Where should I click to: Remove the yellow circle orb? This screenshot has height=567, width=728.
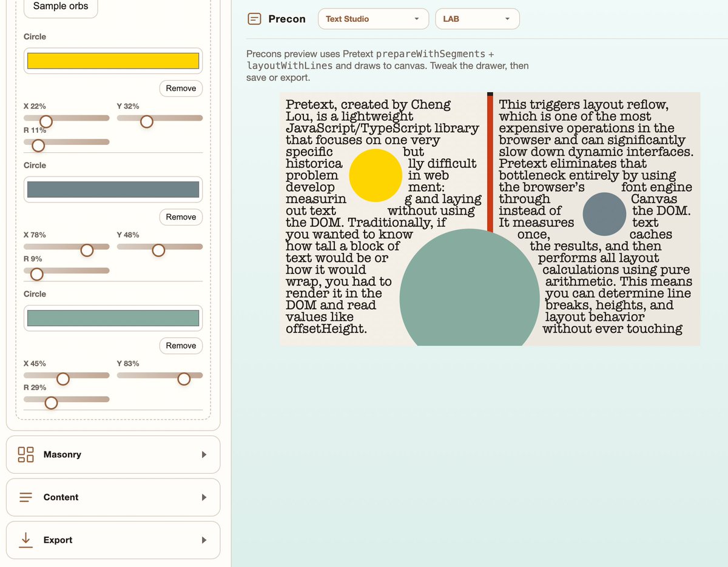[181, 88]
